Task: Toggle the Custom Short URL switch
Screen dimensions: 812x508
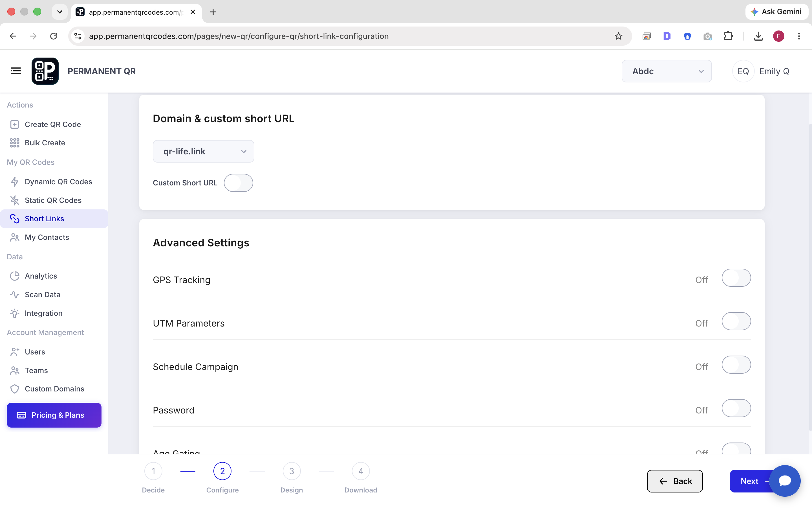Action: pyautogui.click(x=238, y=183)
